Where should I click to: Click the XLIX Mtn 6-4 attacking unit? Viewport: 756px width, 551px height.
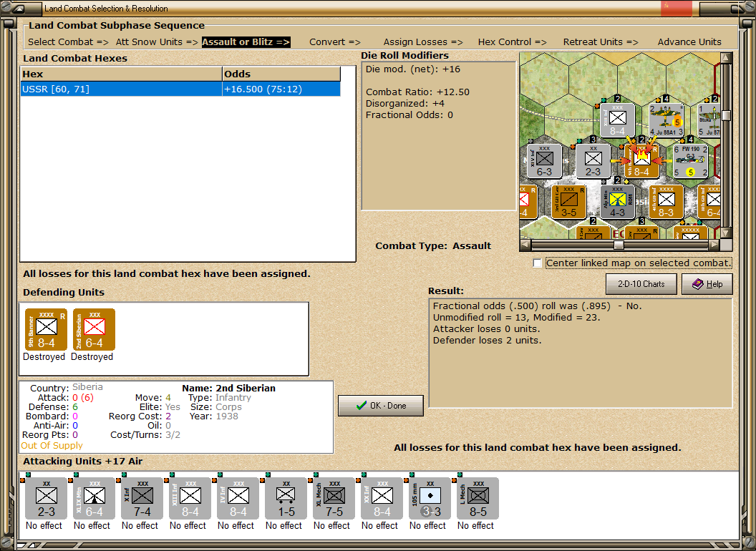click(x=94, y=499)
